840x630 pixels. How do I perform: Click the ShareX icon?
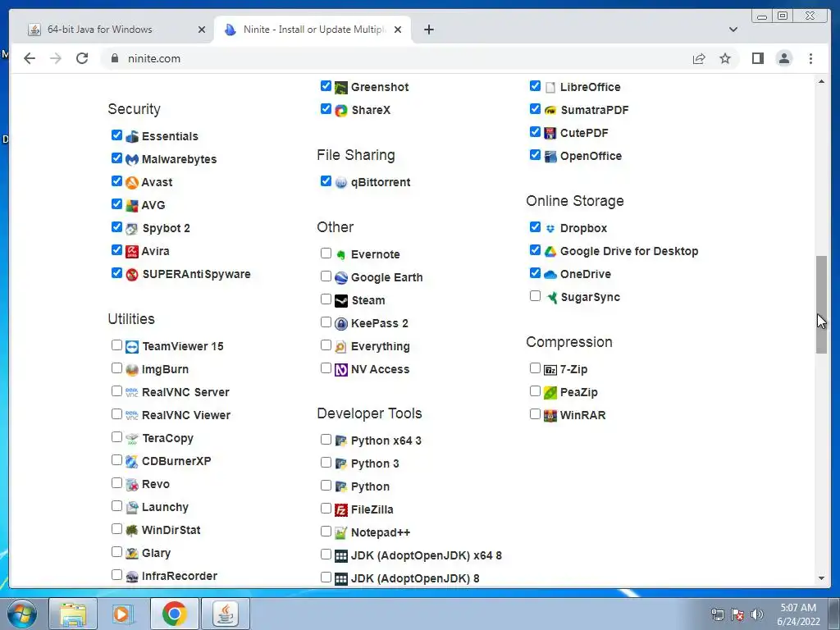pos(341,111)
